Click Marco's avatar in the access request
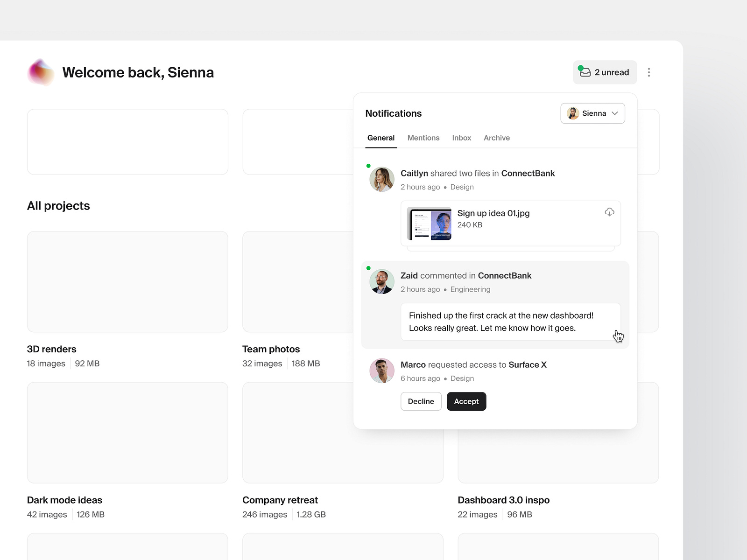This screenshot has height=560, width=747. (x=381, y=371)
